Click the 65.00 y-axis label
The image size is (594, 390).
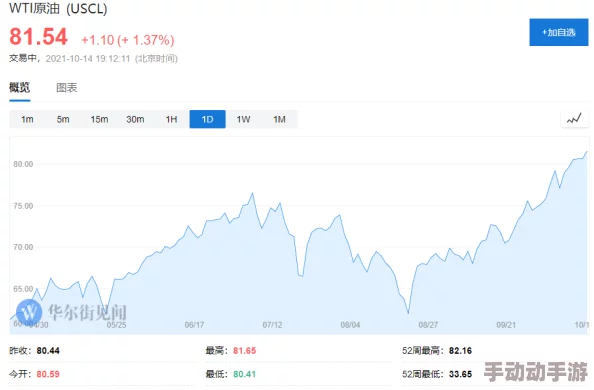click(23, 289)
